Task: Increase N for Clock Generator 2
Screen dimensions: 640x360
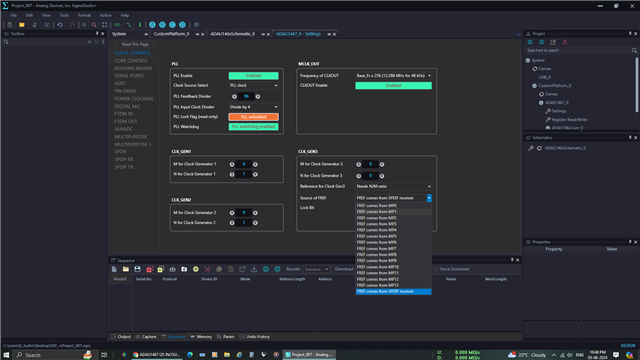Action: tap(255, 223)
